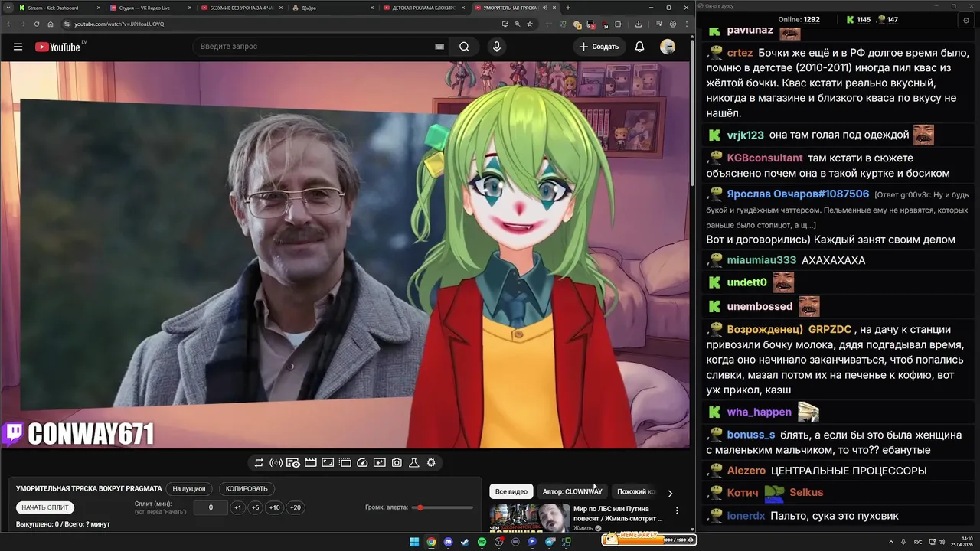
Task: Click the РУС language indicator in tray
Action: coord(918,542)
